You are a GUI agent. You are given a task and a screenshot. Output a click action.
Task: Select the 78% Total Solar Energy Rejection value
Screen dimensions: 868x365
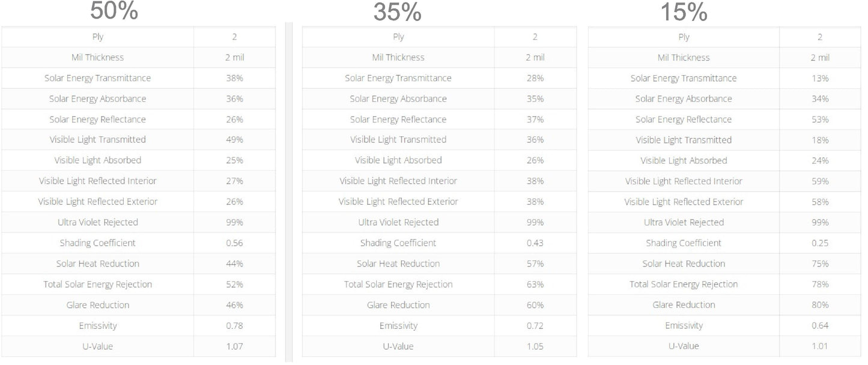[x=820, y=285]
